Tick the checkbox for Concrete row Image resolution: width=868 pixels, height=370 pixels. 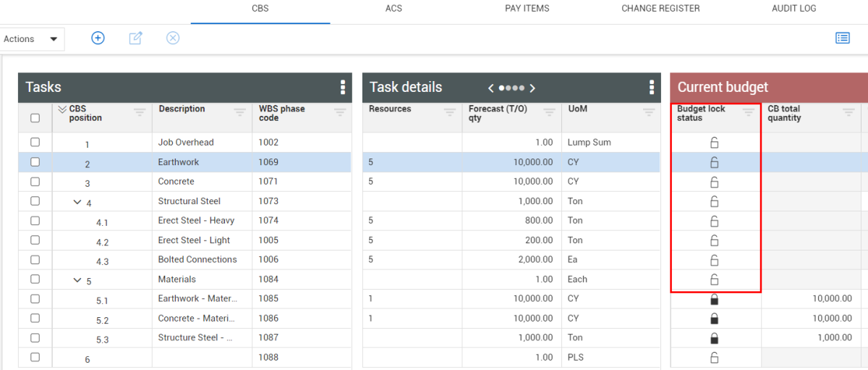pyautogui.click(x=35, y=182)
